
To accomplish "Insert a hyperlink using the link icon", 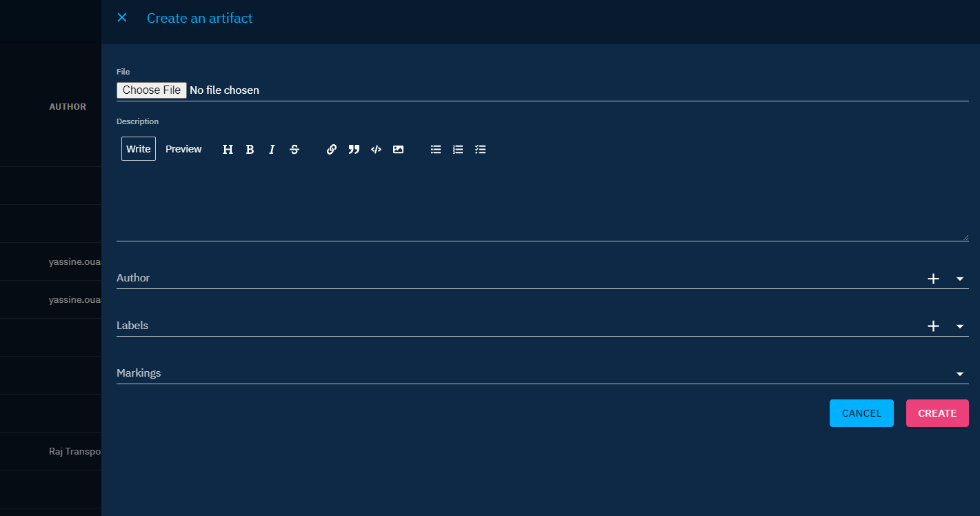I will [x=332, y=149].
